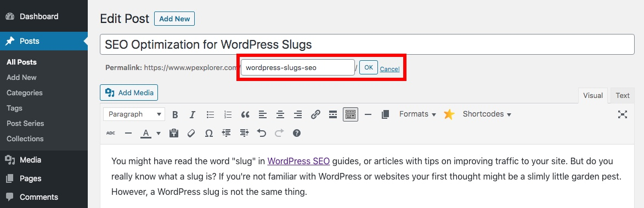The image size is (644, 208).
Task: Select Add New in the Posts submenu
Action: click(22, 77)
